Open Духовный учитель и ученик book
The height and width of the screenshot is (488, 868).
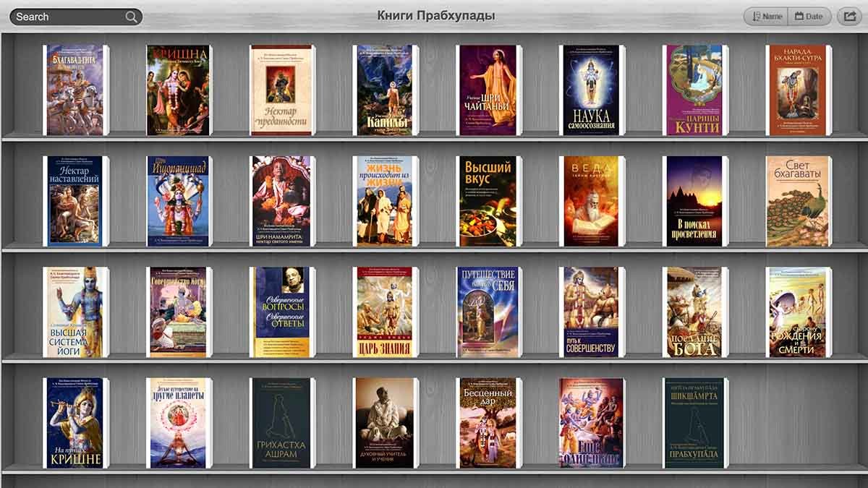[x=385, y=423]
